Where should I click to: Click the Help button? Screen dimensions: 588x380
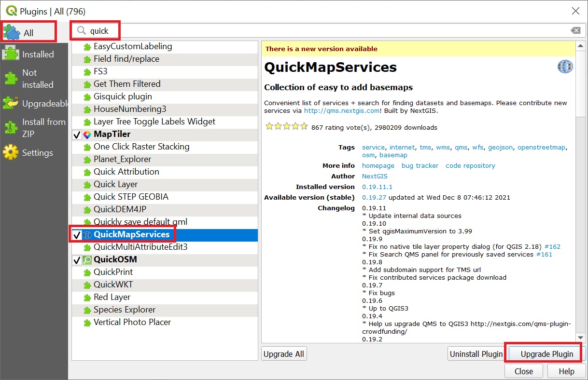(x=567, y=371)
